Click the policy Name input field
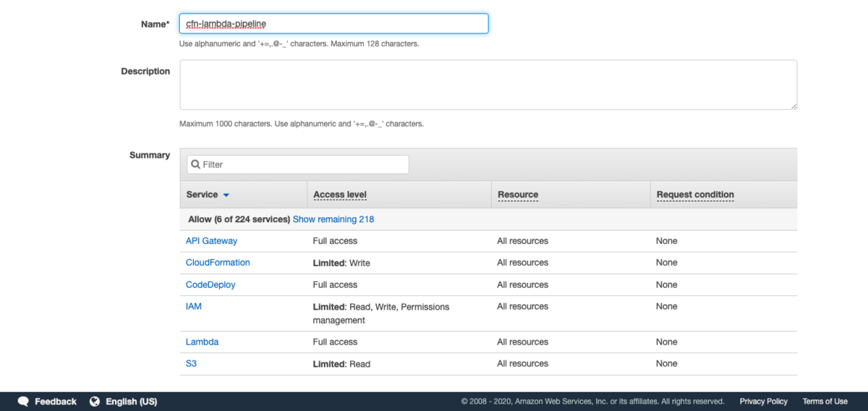 click(333, 23)
